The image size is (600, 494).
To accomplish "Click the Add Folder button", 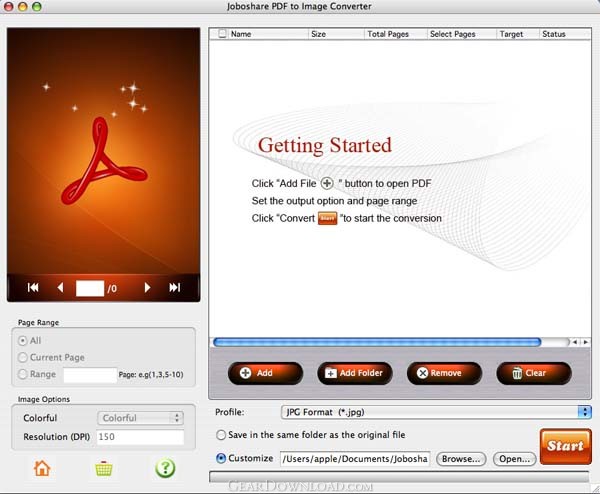I will pyautogui.click(x=355, y=373).
